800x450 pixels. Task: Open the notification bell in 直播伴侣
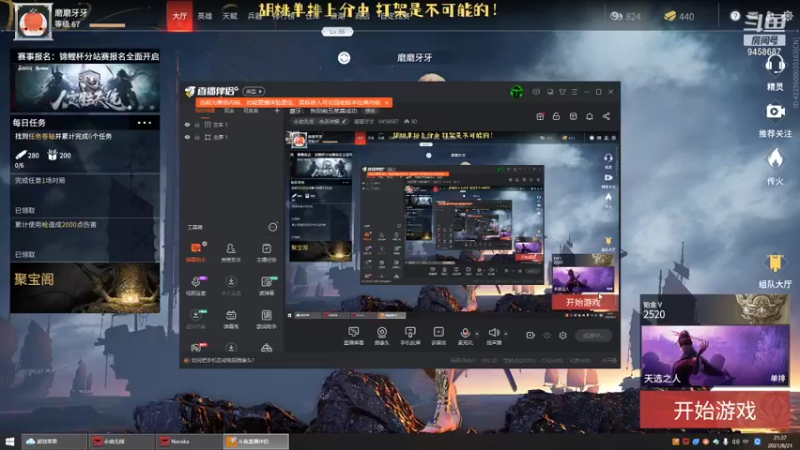(589, 116)
